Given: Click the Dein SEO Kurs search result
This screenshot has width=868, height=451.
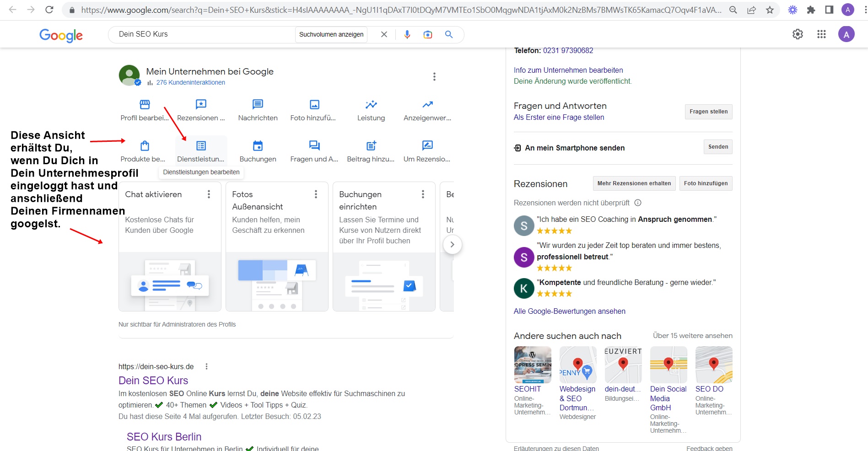Looking at the screenshot, I should (153, 381).
